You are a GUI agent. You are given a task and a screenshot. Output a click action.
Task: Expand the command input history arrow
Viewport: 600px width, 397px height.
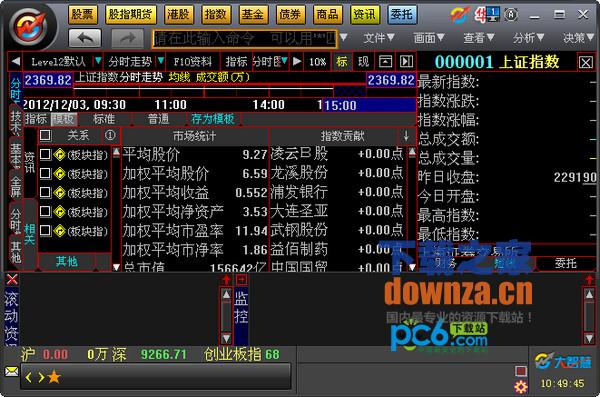[343, 38]
